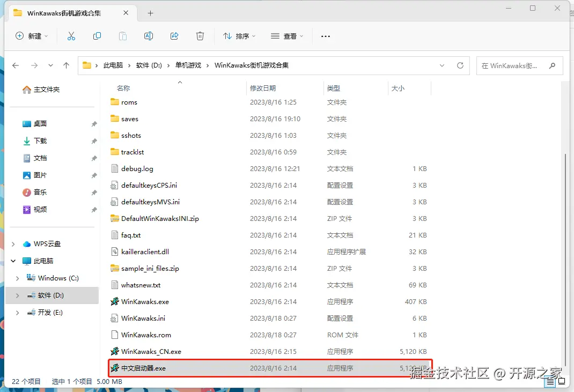
Task: Toggle sort order on 名称 column
Action: [x=124, y=87]
